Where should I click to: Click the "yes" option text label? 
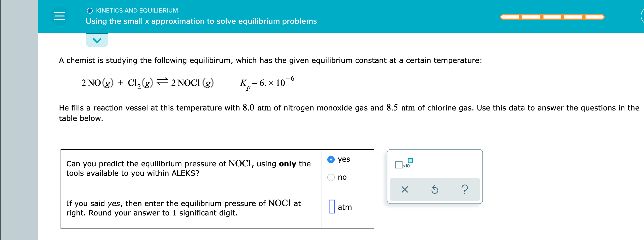[x=344, y=159]
